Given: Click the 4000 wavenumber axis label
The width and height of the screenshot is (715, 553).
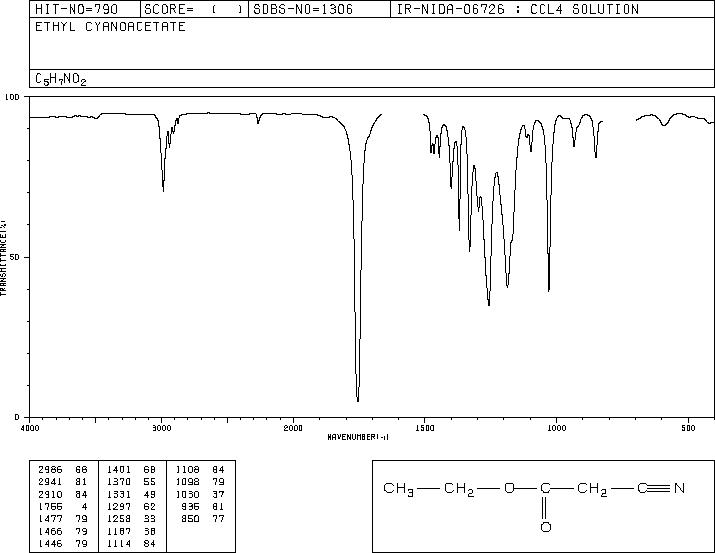Looking at the screenshot, I should coord(30,428).
